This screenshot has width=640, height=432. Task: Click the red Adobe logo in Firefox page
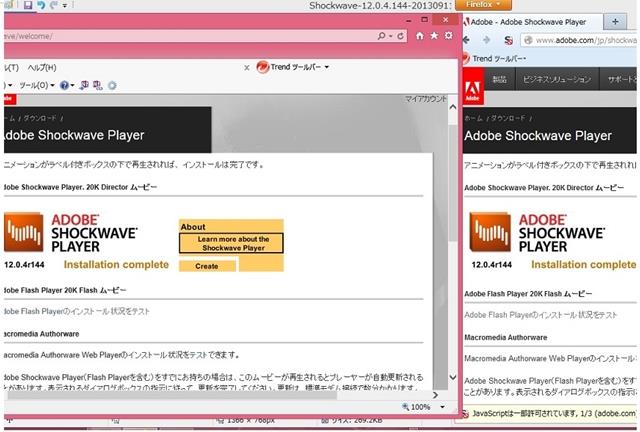[473, 87]
